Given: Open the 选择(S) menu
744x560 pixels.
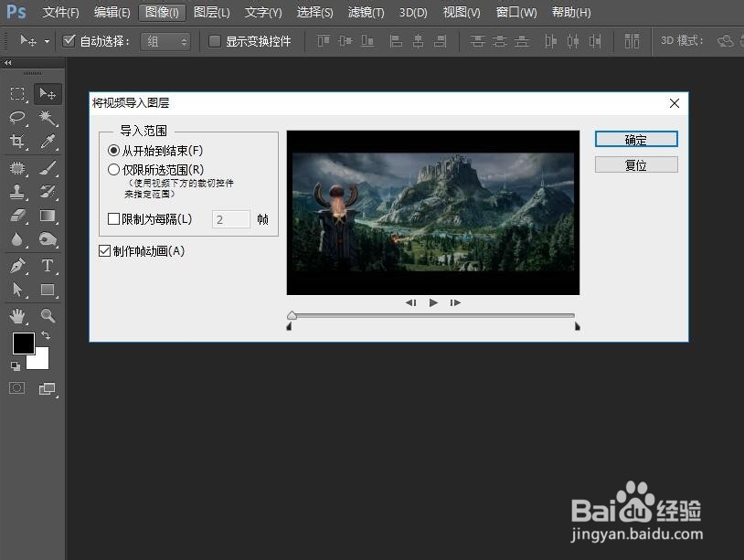Looking at the screenshot, I should click(x=314, y=12).
